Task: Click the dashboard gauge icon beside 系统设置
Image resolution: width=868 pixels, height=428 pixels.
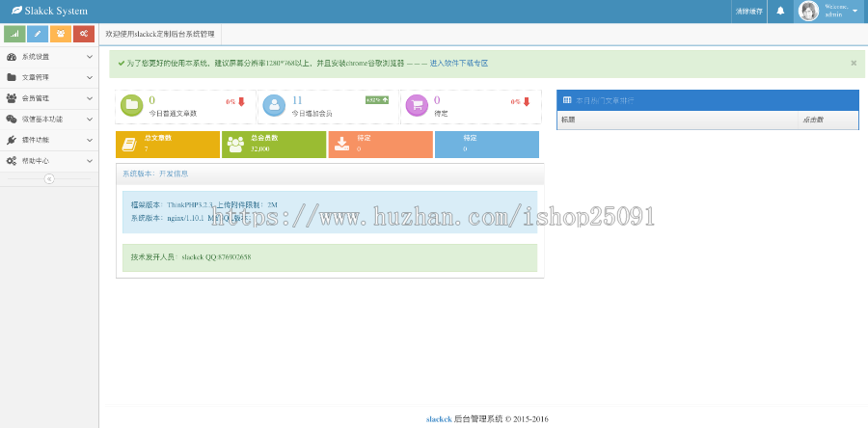Action: coord(11,57)
